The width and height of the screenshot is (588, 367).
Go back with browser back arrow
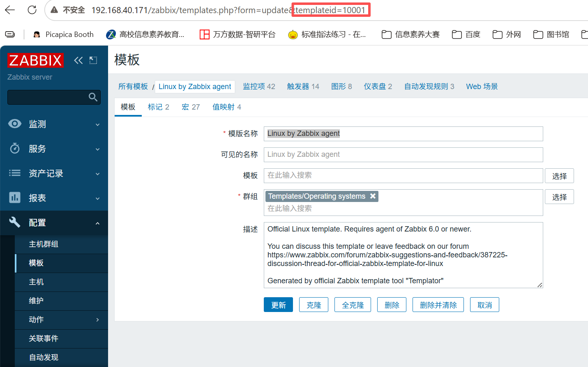tap(10, 10)
